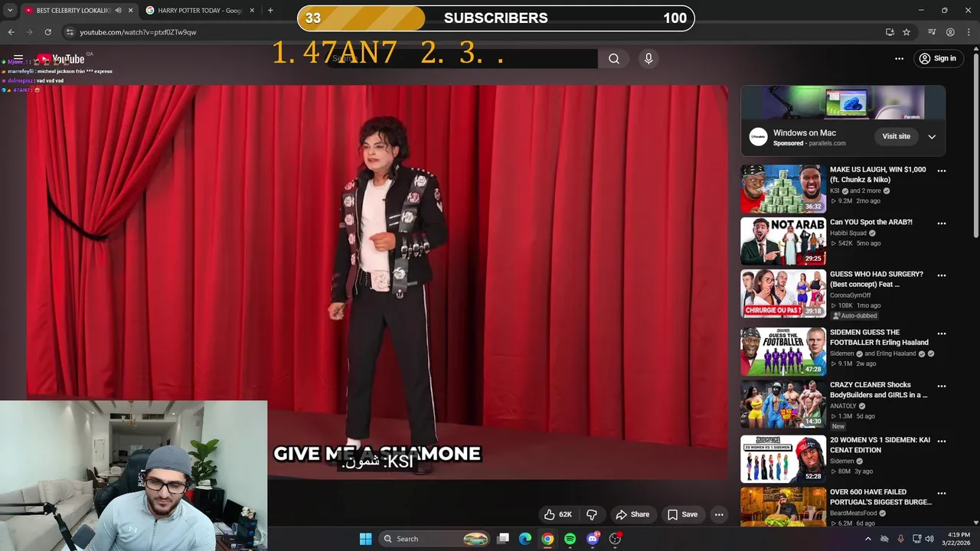Open Spotify from the taskbar
Image resolution: width=980 pixels, height=551 pixels.
pos(570,539)
